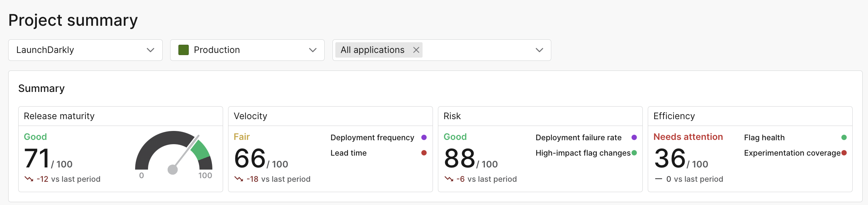Click the green Production environment color swatch
The image size is (868, 205).
point(183,50)
